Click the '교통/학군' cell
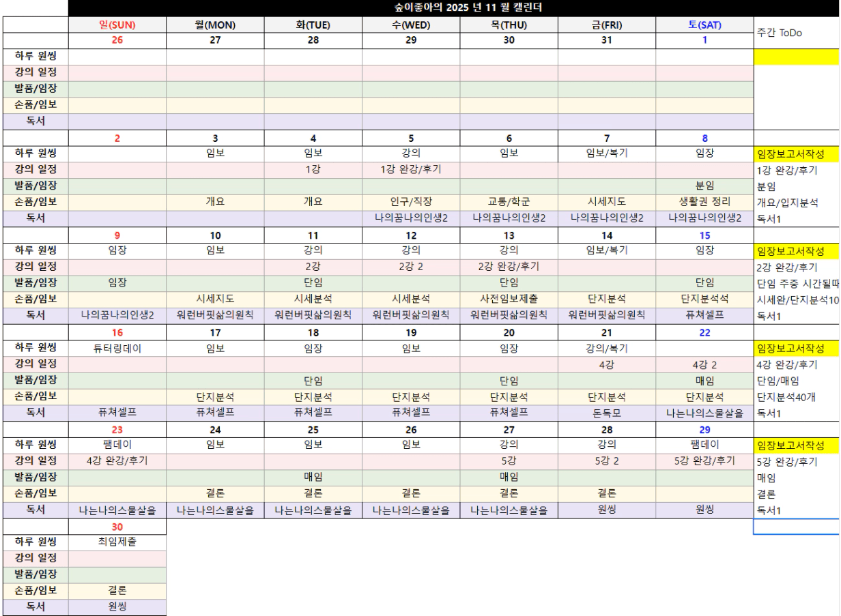 pos(509,202)
